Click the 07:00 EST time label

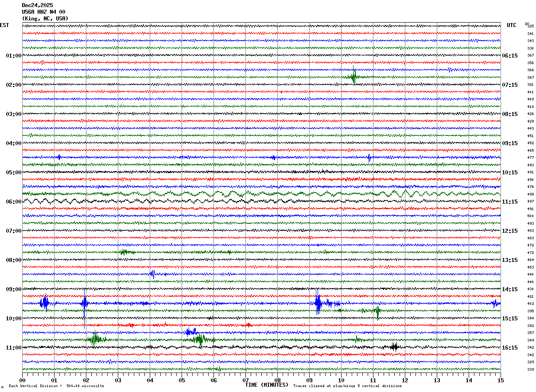pyautogui.click(x=13, y=231)
